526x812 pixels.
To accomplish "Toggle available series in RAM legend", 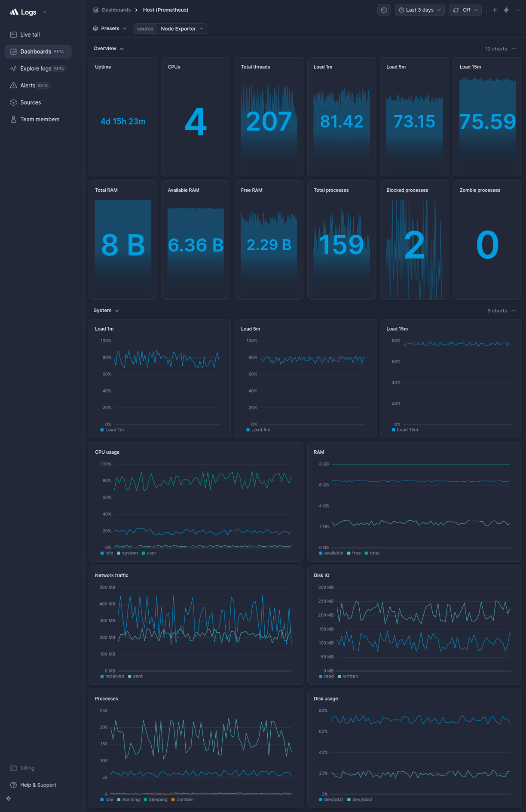I will coord(331,553).
